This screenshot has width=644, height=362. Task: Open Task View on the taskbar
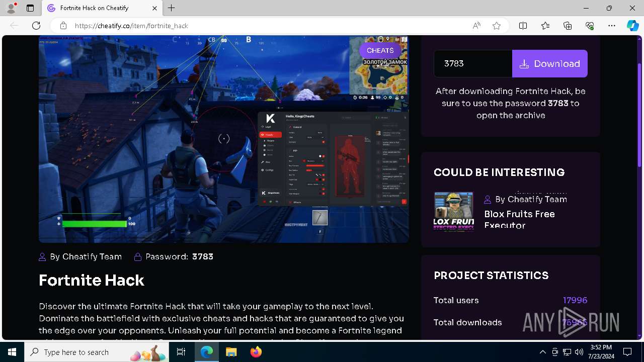pyautogui.click(x=181, y=352)
